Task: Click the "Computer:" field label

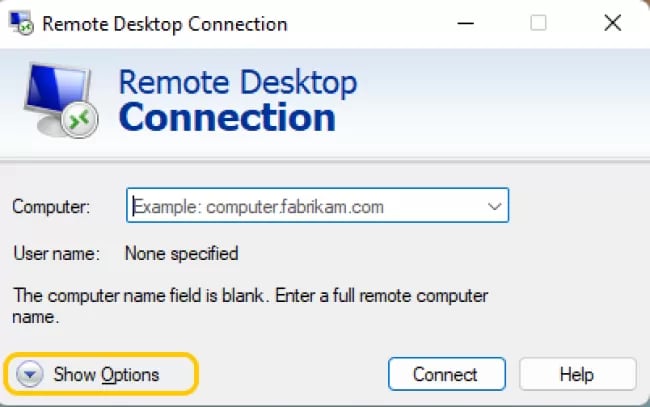Action: click(51, 206)
